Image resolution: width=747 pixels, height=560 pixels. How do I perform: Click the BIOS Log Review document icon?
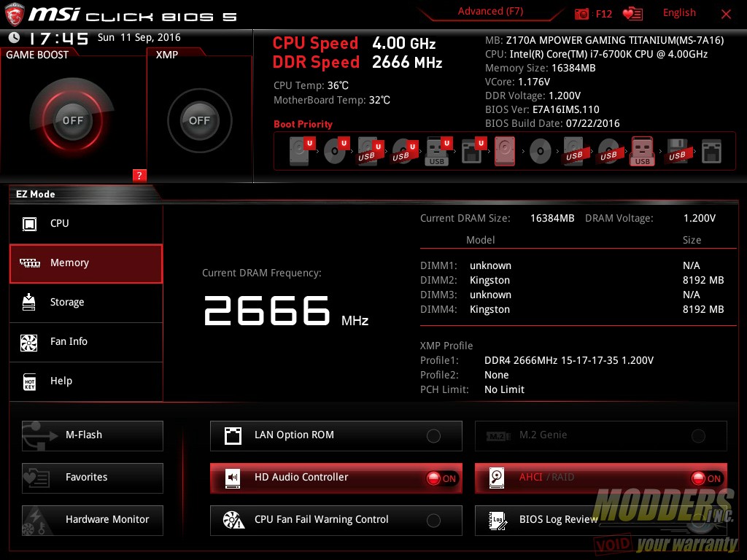498,521
